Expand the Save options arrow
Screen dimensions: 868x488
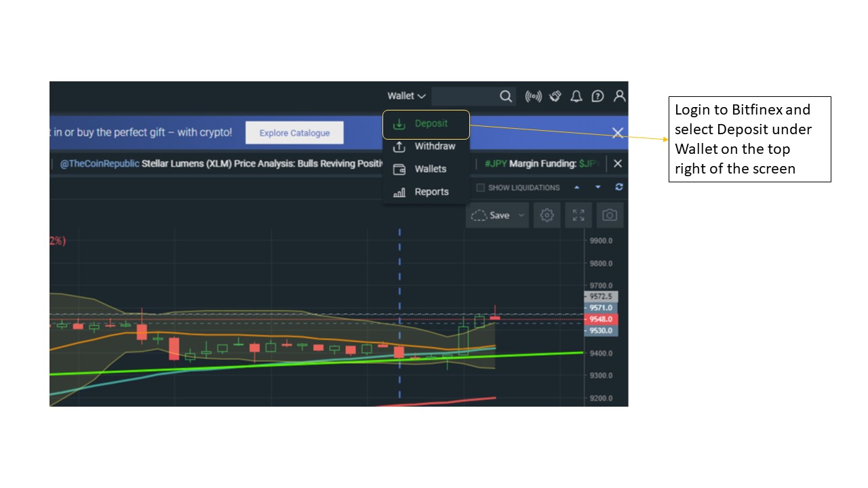[x=521, y=216]
